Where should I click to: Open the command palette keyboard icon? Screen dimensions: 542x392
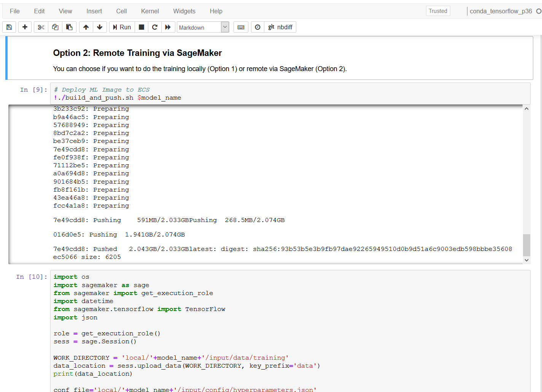(x=241, y=27)
